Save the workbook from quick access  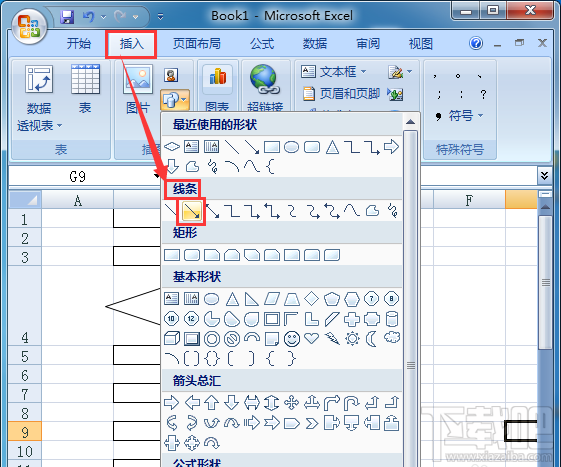coord(67,17)
